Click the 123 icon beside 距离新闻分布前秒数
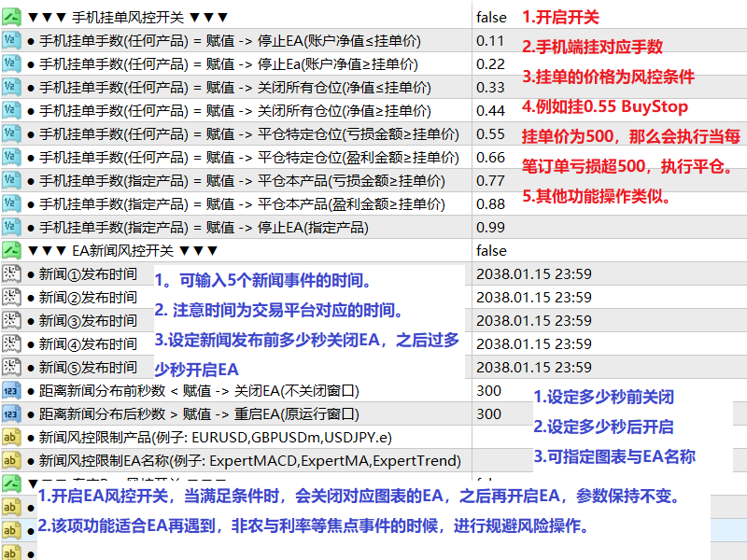Viewport: 747px width, 560px height. [x=13, y=391]
